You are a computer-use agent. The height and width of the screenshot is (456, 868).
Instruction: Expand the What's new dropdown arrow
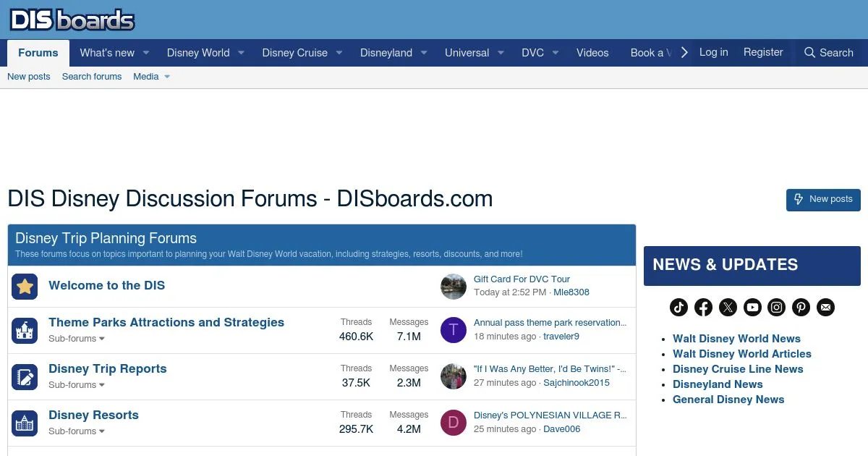pyautogui.click(x=145, y=53)
